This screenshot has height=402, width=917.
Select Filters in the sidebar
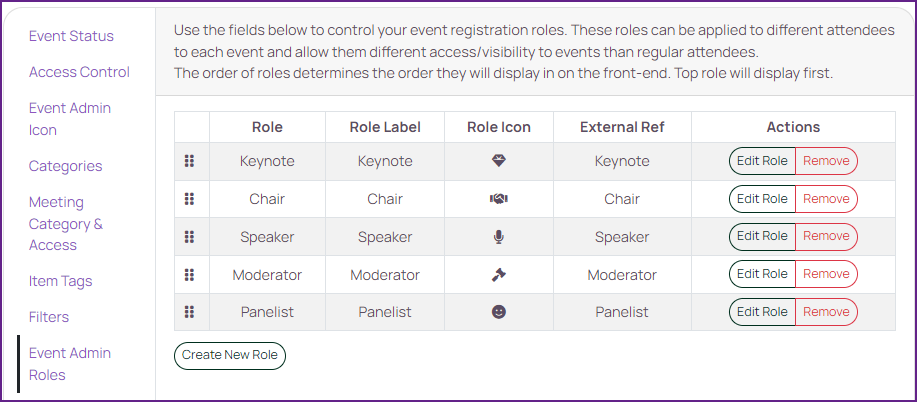tap(49, 317)
